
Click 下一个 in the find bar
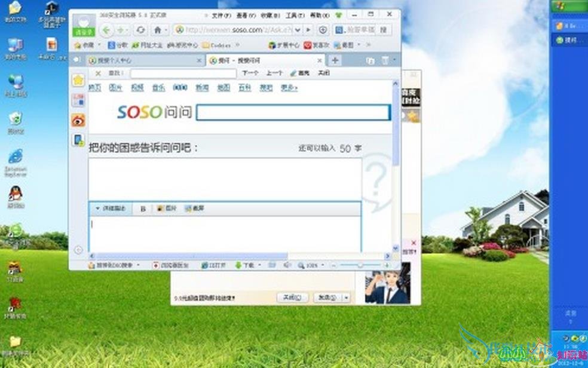pyautogui.click(x=250, y=73)
